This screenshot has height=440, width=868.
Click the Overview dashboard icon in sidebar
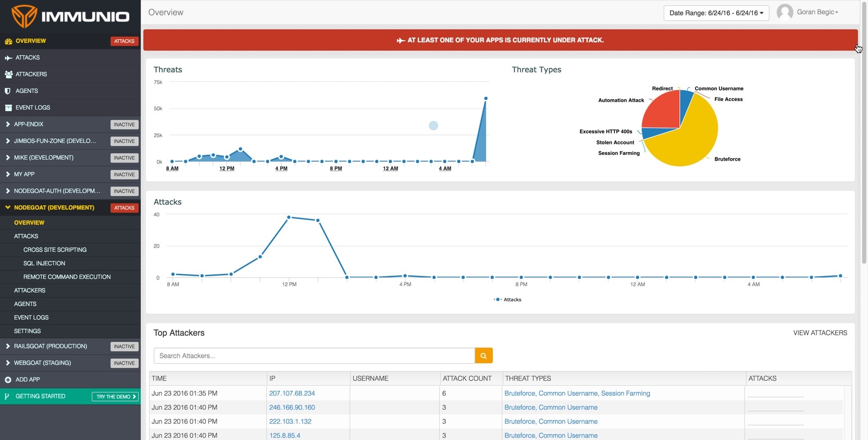(x=8, y=41)
